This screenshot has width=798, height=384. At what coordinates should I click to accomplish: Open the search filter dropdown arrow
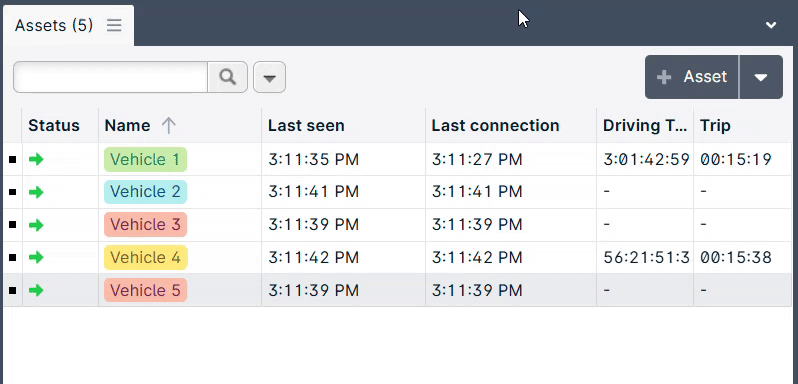pyautogui.click(x=269, y=77)
